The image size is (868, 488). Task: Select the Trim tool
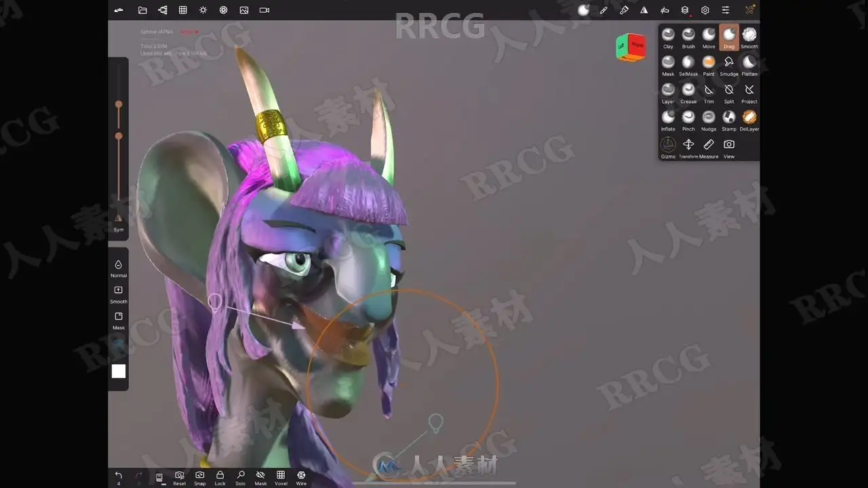pos(709,93)
